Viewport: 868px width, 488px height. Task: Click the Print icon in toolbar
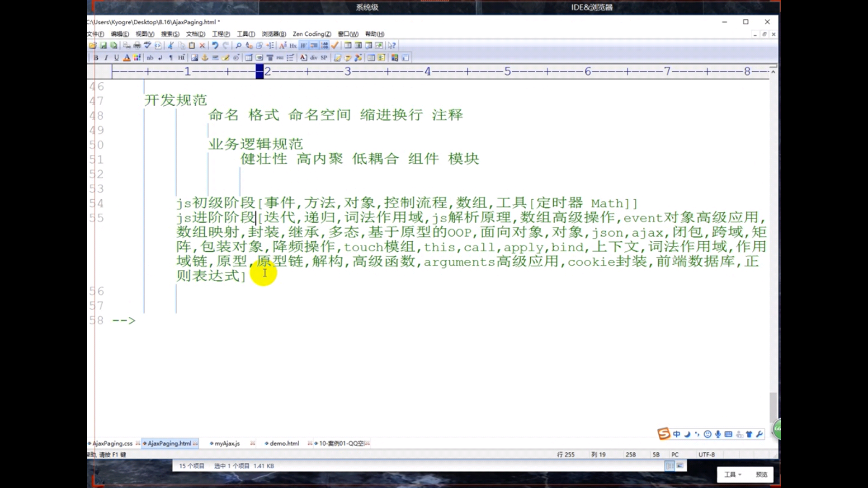(137, 46)
